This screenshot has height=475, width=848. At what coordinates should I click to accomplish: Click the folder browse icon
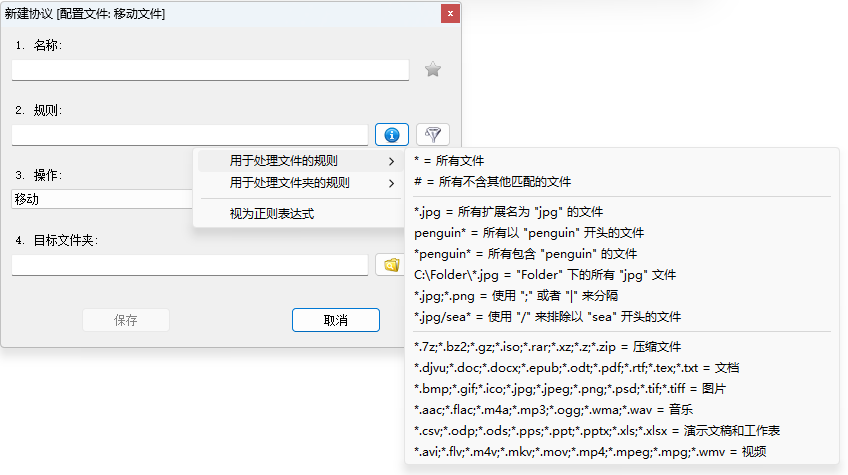391,265
